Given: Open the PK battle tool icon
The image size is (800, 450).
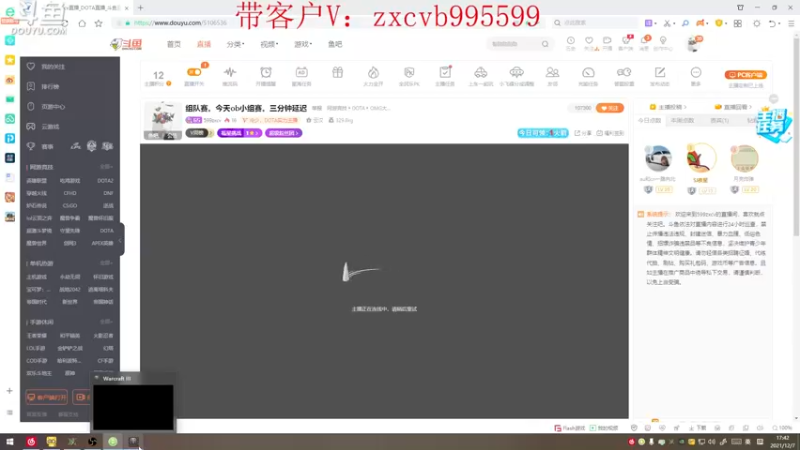Looking at the screenshot, I should click(x=409, y=72).
